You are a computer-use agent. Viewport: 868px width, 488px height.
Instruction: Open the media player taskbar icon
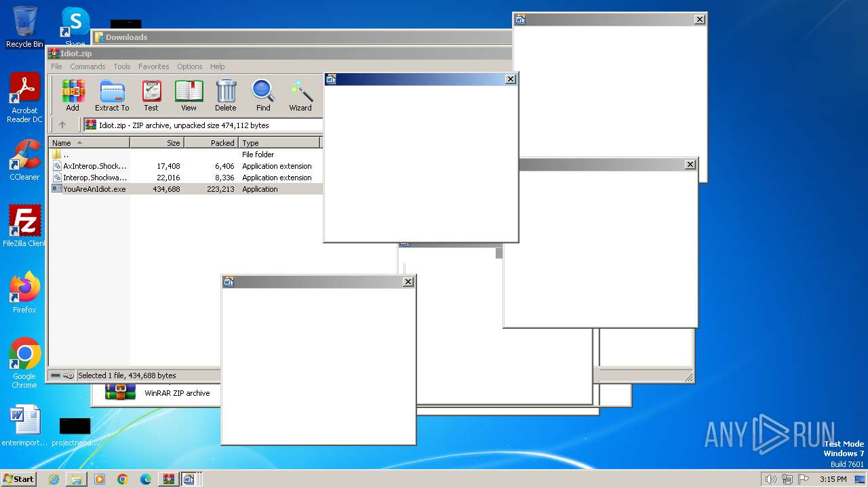pyautogui.click(x=100, y=479)
